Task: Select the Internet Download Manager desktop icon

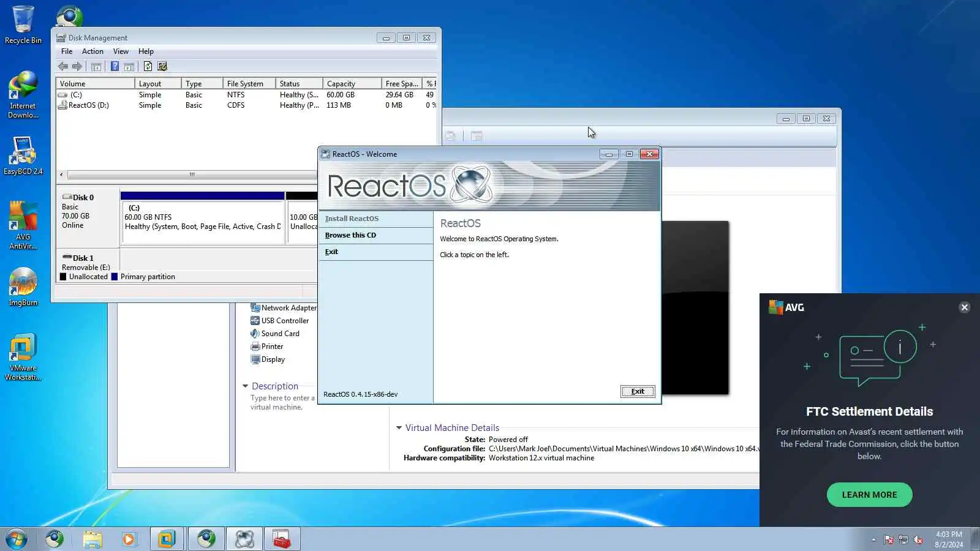Action: click(x=23, y=95)
